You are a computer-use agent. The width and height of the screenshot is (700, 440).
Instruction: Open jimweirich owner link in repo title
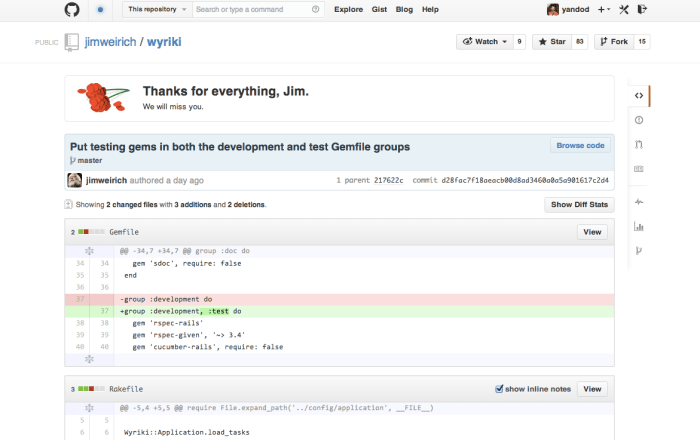click(x=110, y=42)
